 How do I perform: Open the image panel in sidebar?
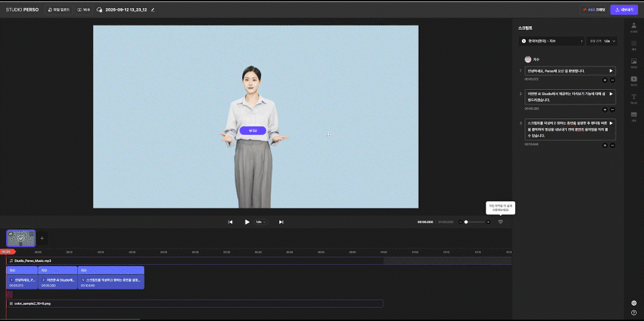tap(633, 62)
